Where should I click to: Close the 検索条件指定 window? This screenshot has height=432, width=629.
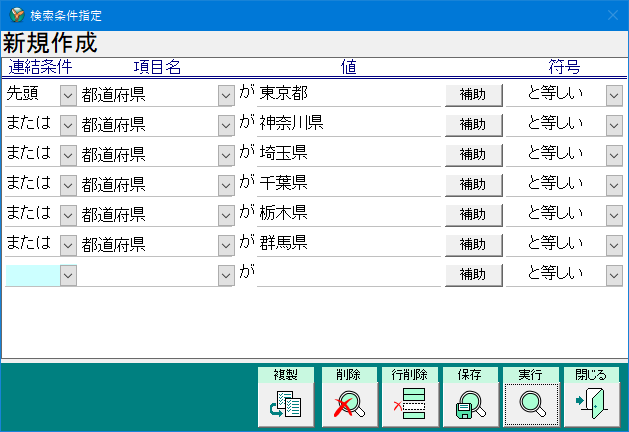[x=612, y=15]
